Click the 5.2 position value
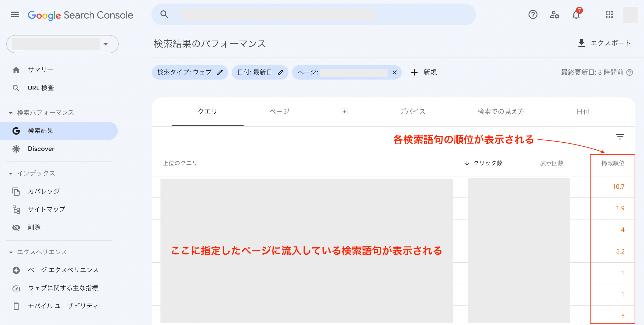The width and height of the screenshot is (644, 325). click(x=620, y=251)
